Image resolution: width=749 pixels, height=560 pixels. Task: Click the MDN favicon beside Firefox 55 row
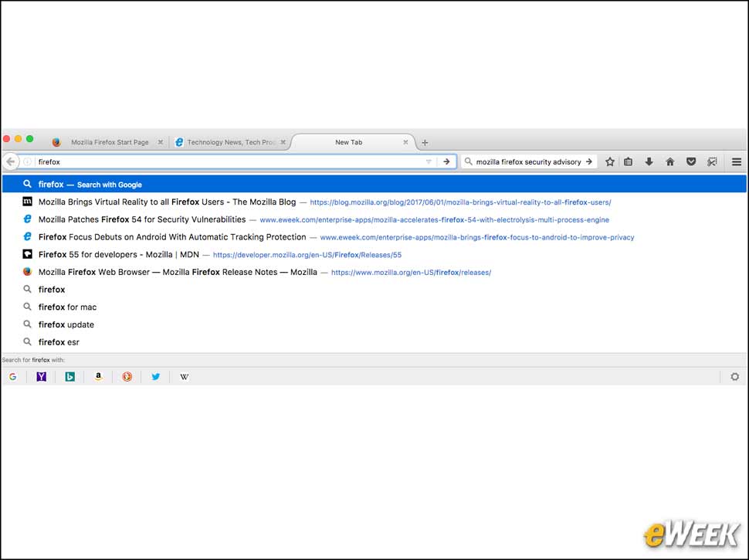point(28,254)
